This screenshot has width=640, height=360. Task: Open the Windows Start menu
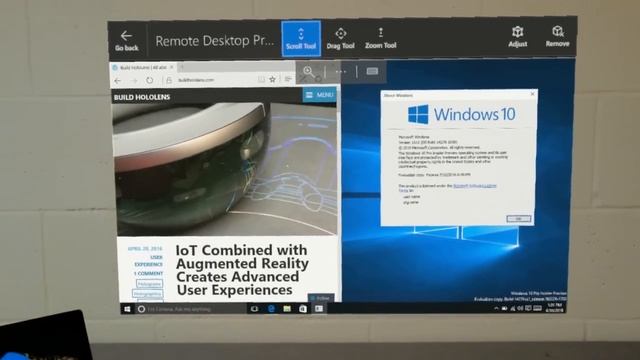pyautogui.click(x=127, y=309)
